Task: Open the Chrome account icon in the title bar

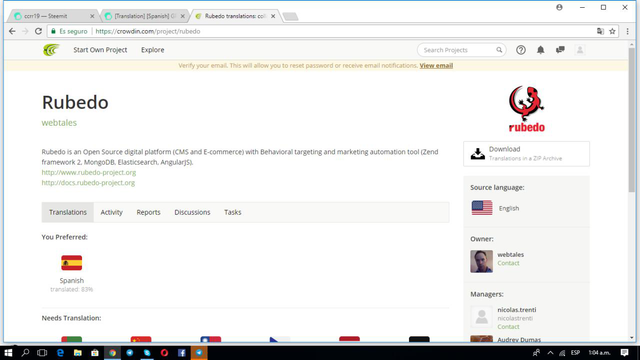Action: [559, 7]
